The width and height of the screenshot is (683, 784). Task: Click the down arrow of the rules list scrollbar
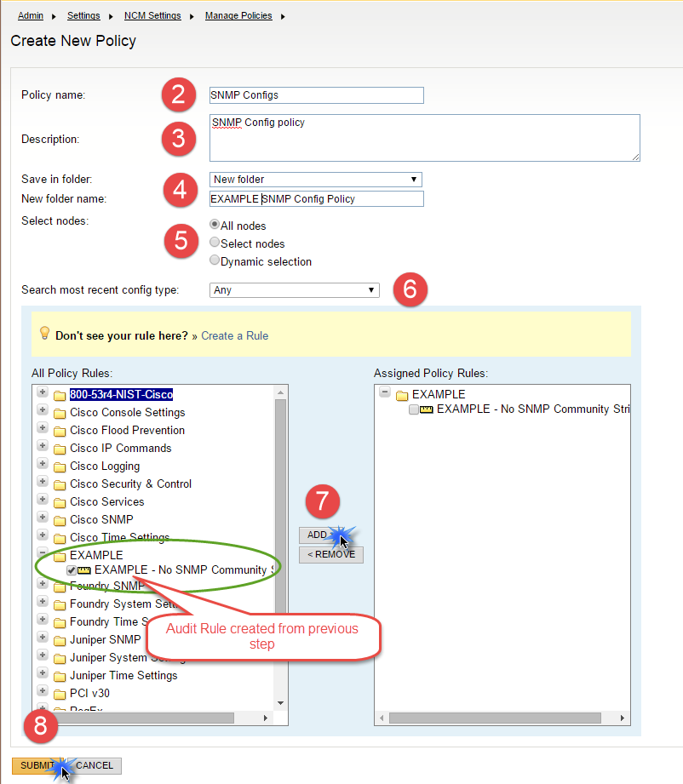pyautogui.click(x=280, y=703)
